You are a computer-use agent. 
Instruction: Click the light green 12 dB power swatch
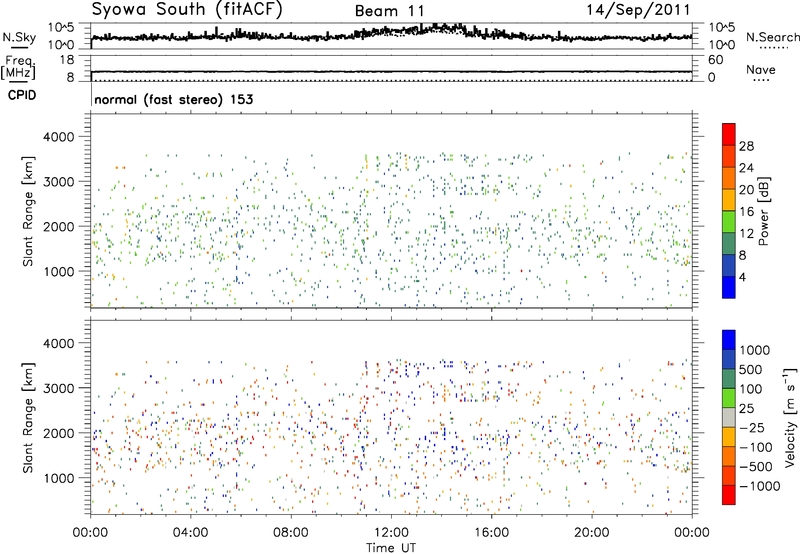click(x=729, y=222)
